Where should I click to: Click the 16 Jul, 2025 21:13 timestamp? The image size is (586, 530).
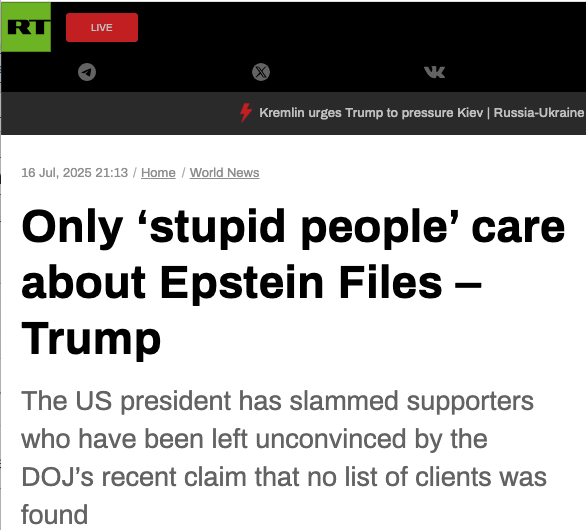click(x=74, y=173)
